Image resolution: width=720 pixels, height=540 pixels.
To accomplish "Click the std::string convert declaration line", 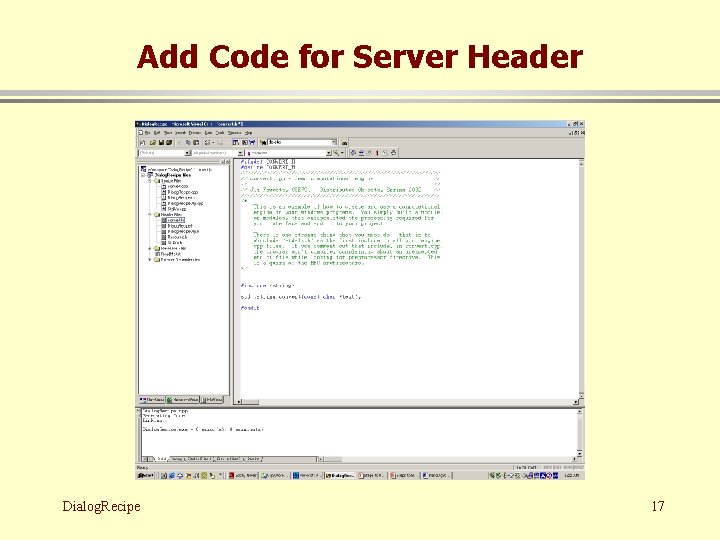I will [301, 297].
